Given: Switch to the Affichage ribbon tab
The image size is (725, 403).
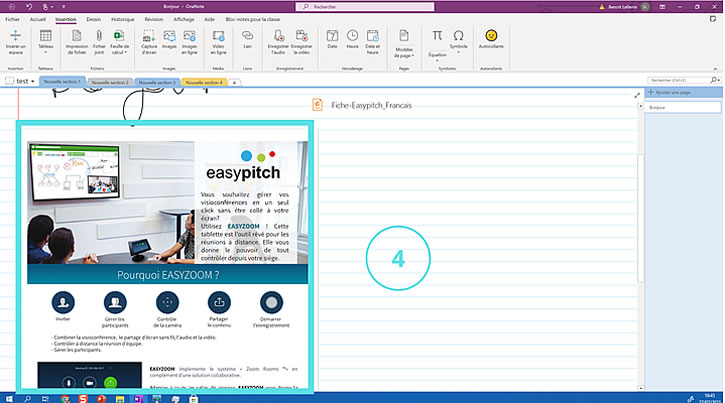Looking at the screenshot, I should coord(184,19).
